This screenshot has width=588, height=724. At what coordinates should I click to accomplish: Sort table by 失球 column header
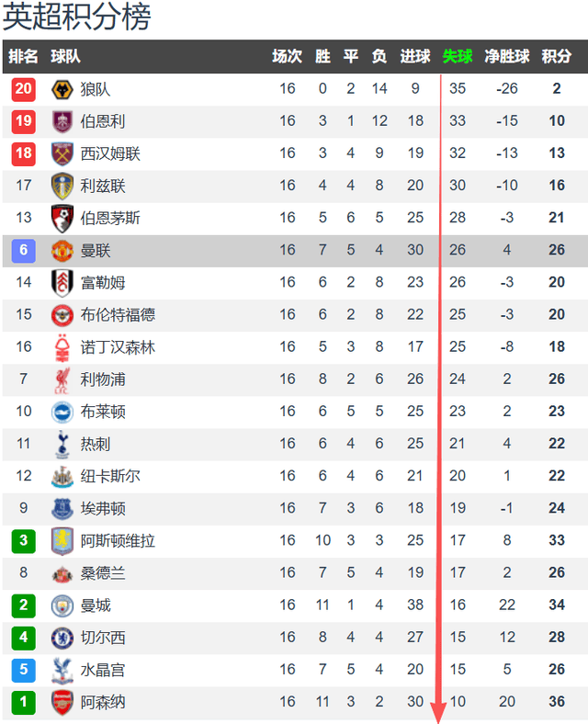[x=458, y=56]
